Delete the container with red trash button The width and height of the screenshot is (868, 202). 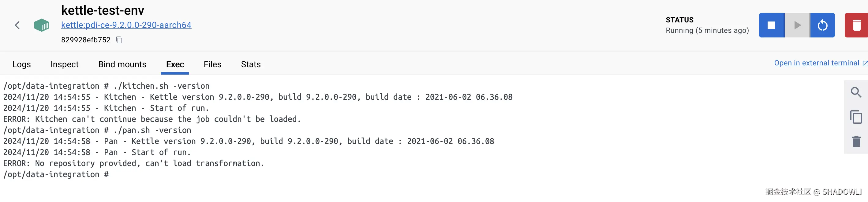click(856, 25)
